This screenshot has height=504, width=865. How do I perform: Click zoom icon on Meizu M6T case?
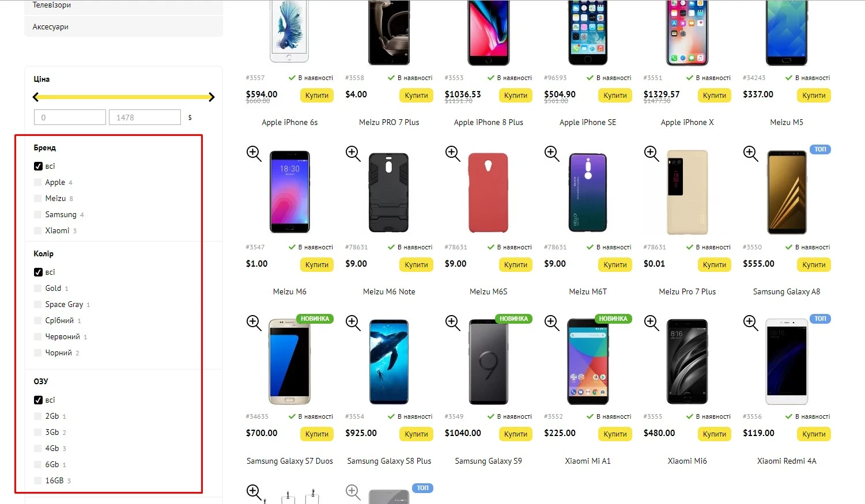[552, 153]
